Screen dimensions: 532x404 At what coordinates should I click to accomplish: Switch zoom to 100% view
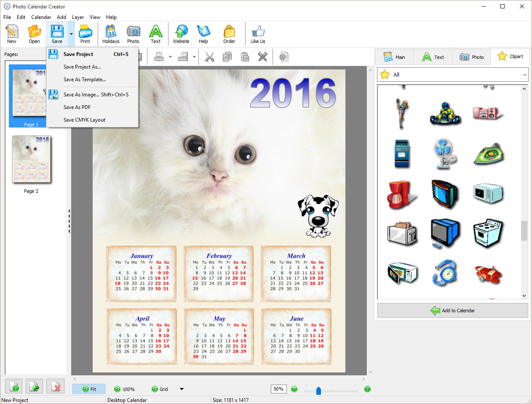[124, 389]
